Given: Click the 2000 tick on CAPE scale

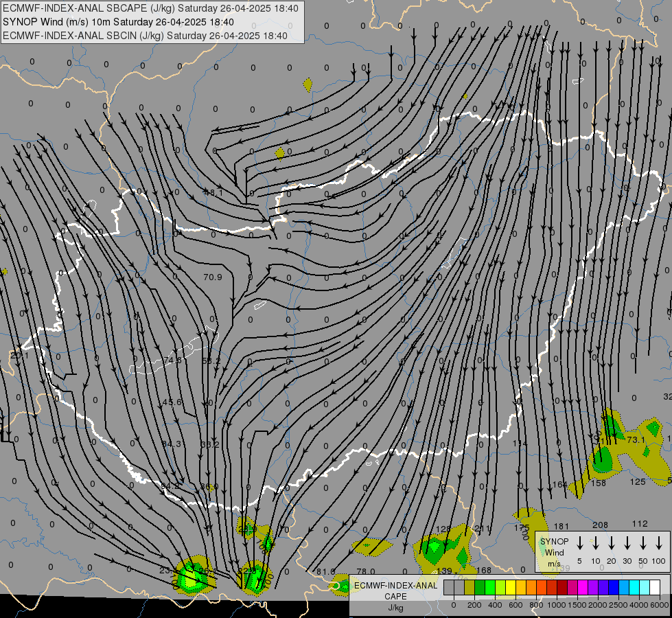Looking at the screenshot, I should [x=598, y=605].
